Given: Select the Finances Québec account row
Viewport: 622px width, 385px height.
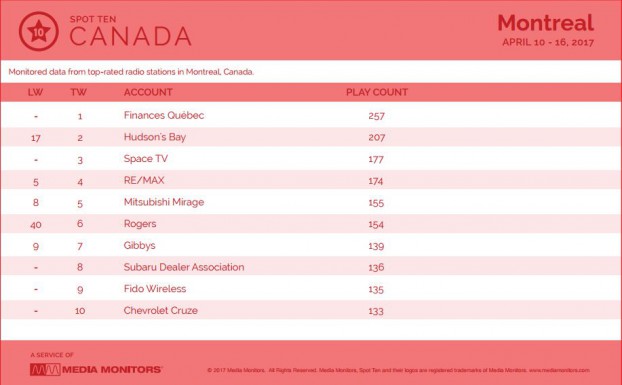Looking at the screenshot, I should (311, 115).
